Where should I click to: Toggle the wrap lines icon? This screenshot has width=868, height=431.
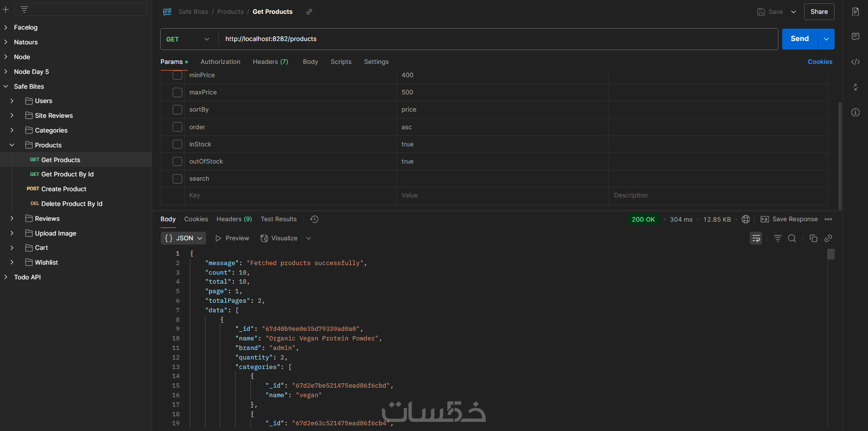tap(756, 238)
